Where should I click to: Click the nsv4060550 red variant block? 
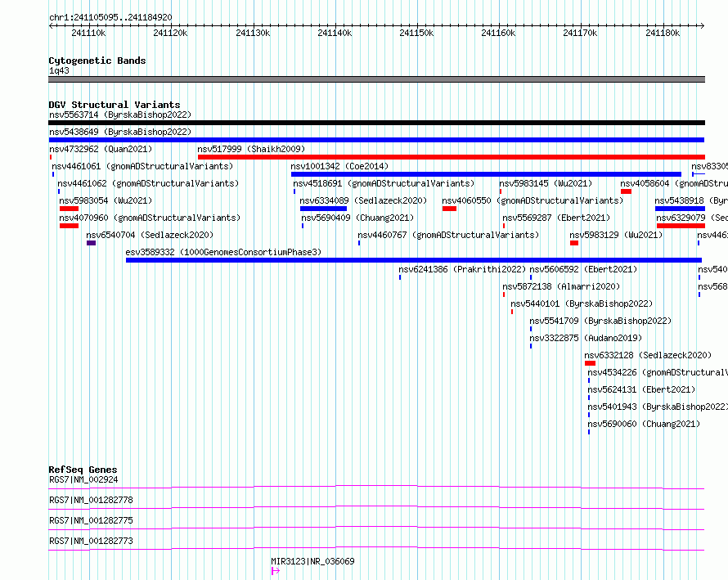click(x=449, y=209)
